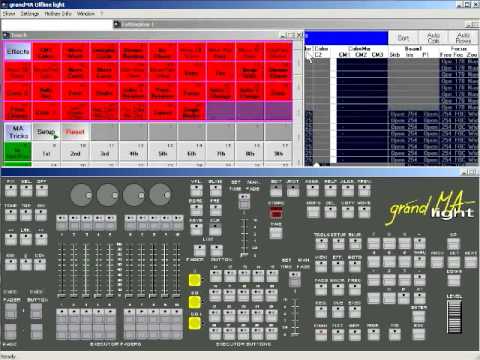Click the GOTO key
Image resolution: width=480 pixels, height=360 pixels.
(355, 266)
